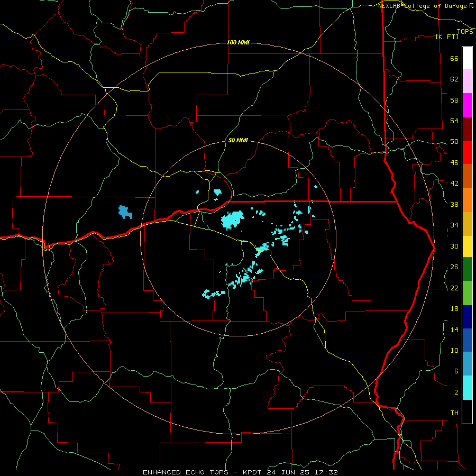476x476 pixels.
Task: Click the '30' legend value
Action: (x=454, y=246)
